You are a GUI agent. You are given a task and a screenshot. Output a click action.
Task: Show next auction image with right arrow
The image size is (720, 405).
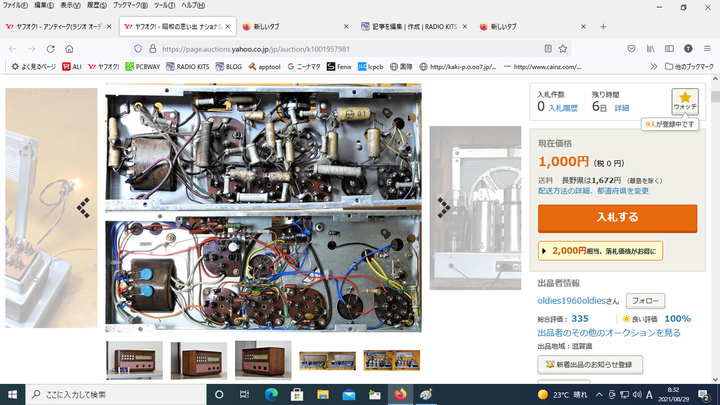point(444,207)
